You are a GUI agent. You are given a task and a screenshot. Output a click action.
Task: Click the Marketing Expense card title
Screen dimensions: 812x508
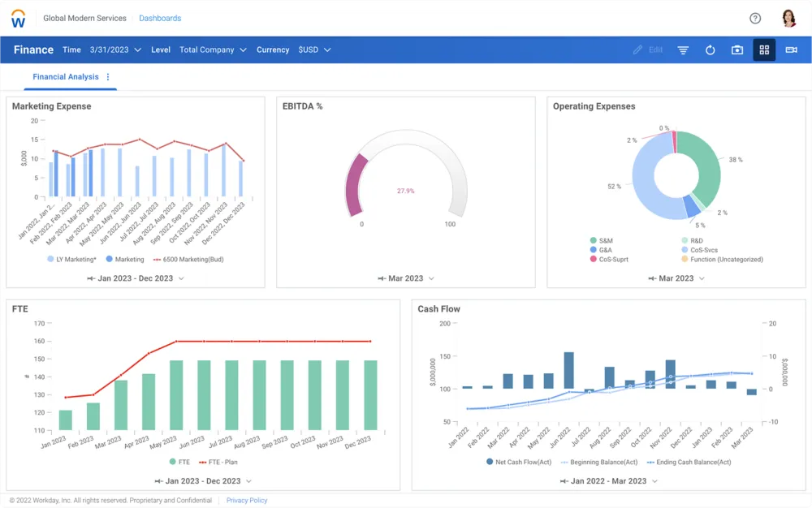(x=52, y=106)
